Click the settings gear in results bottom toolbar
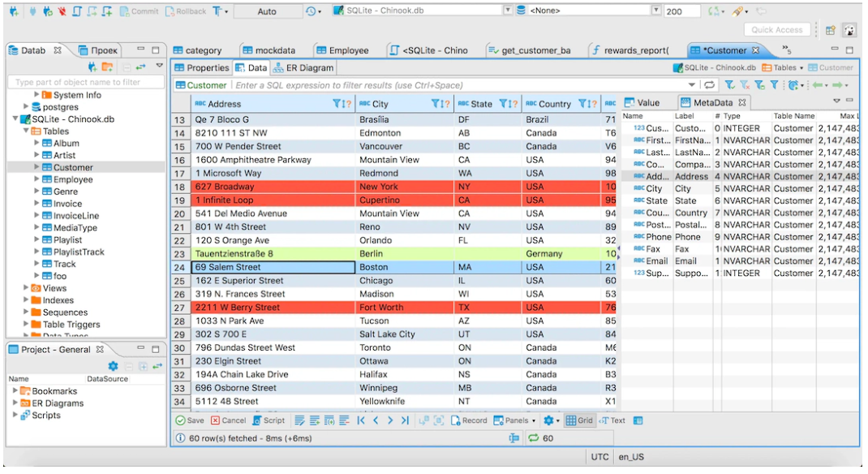868x474 pixels. [548, 421]
